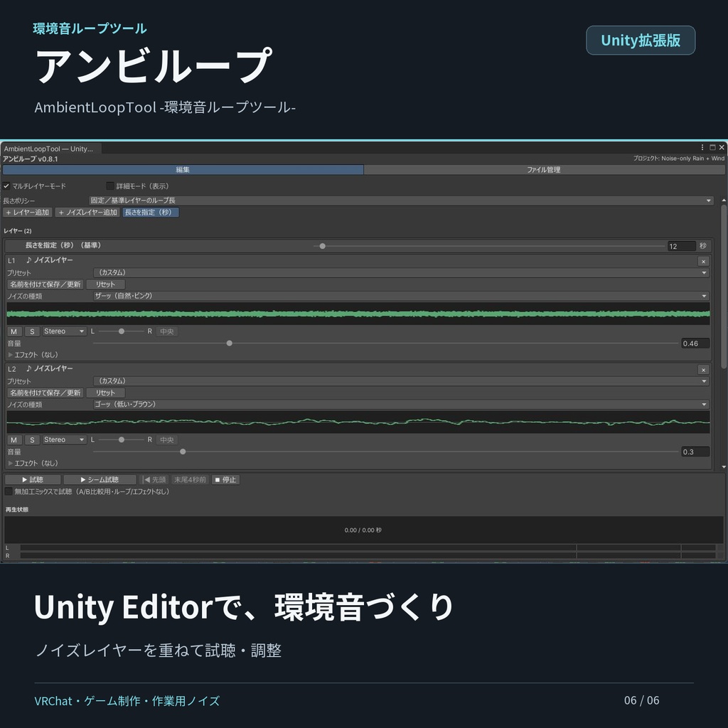Click the length field showing 12
Viewport: 728px width, 728px height.
pyautogui.click(x=681, y=246)
